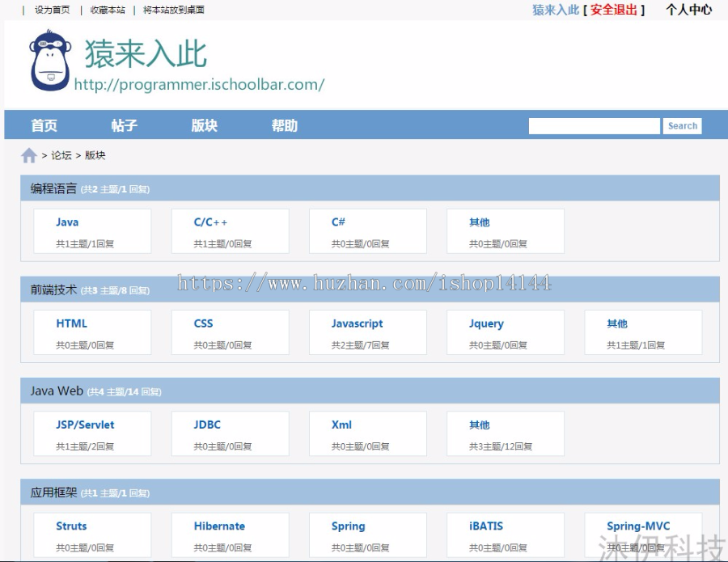Open the 帮助 navigation menu item
728x562 pixels.
tap(285, 125)
